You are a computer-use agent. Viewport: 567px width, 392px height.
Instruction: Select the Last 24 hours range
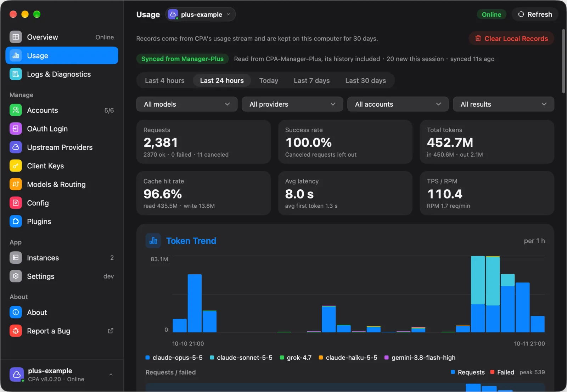click(x=222, y=80)
